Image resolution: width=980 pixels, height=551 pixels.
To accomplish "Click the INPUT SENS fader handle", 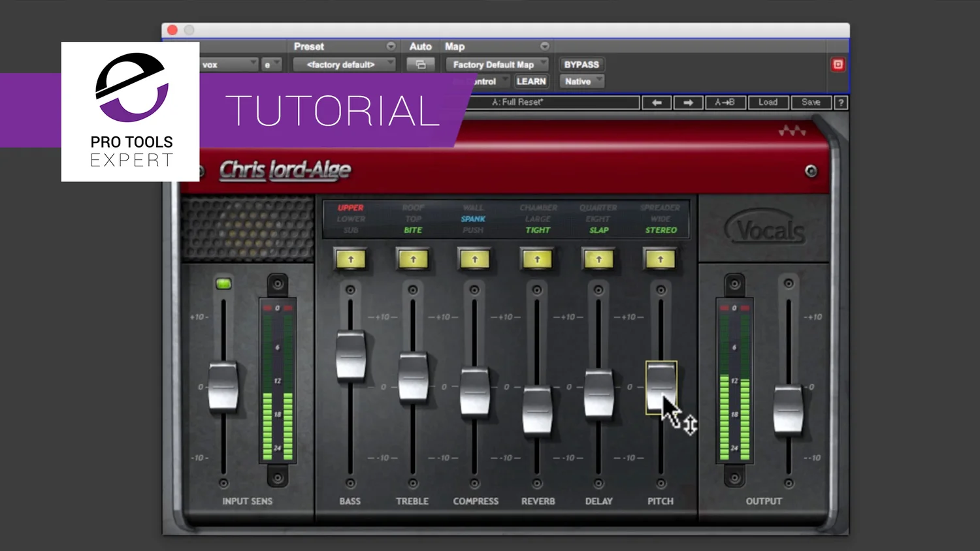I will pyautogui.click(x=223, y=387).
